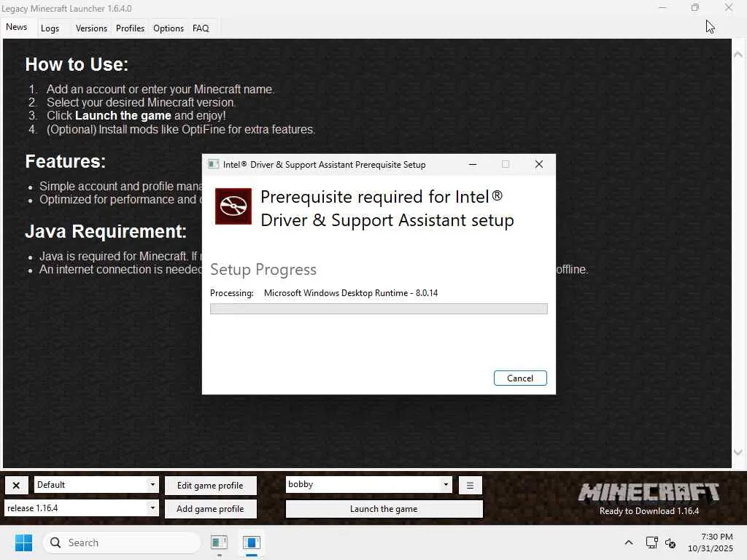Open the account hamburger menu

click(x=471, y=485)
